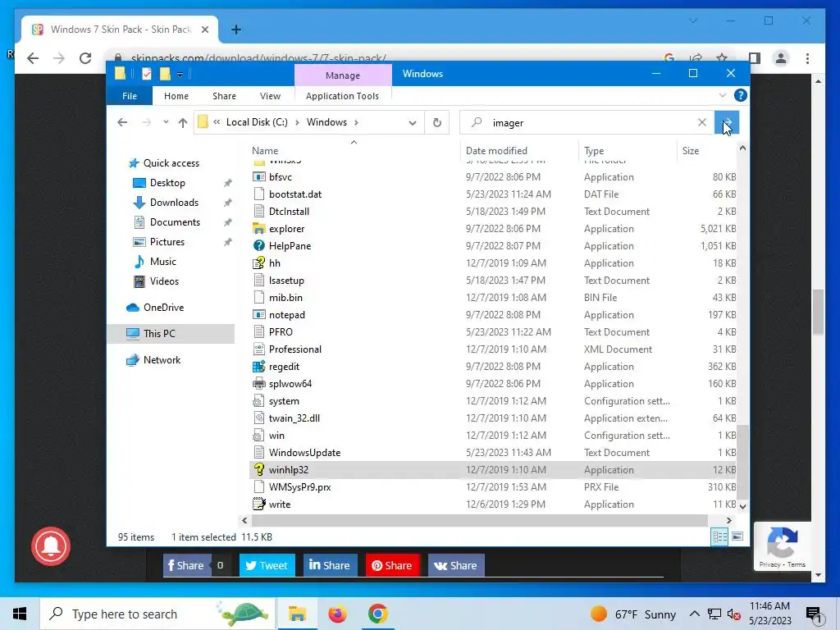This screenshot has height=630, width=840.
Task: Open Firefox from taskbar
Action: coord(337,614)
